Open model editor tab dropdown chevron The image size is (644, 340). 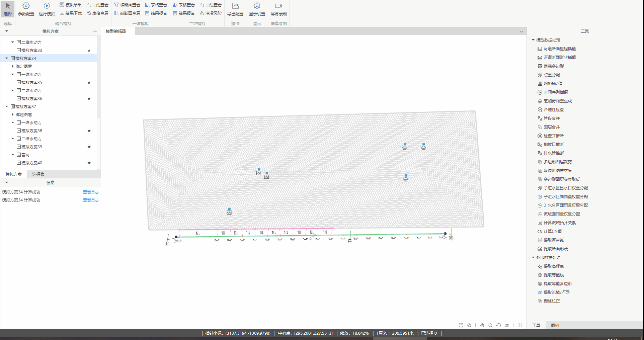point(521,31)
